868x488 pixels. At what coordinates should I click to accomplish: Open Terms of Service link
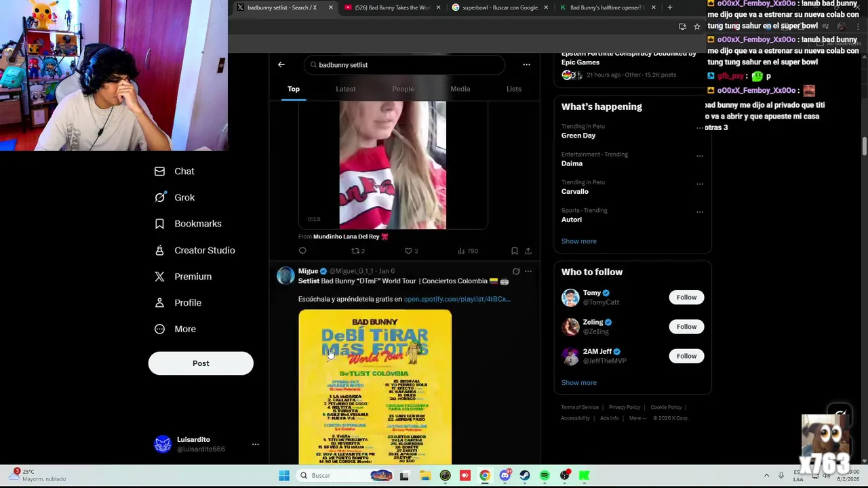tap(580, 407)
